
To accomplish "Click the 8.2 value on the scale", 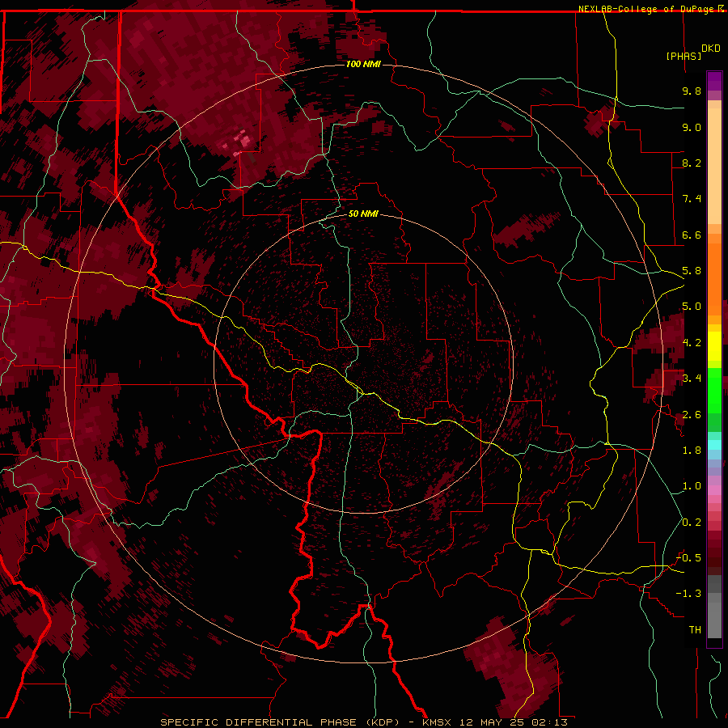I will (692, 163).
